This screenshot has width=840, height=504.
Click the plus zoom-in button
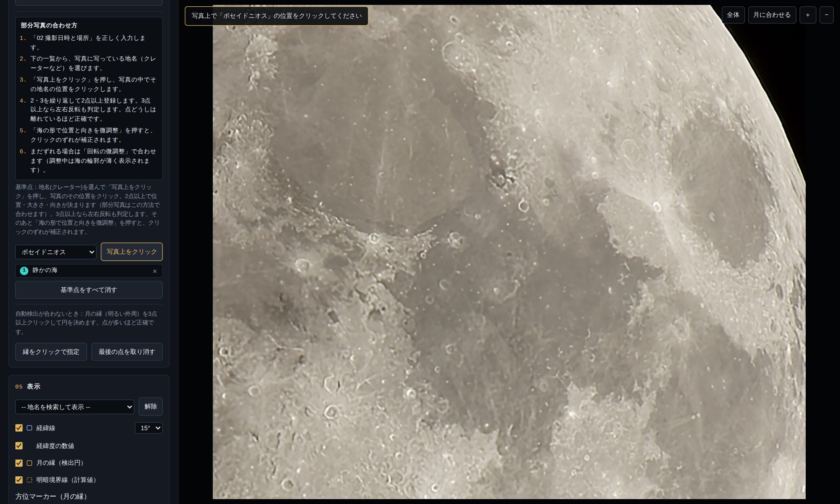click(x=808, y=15)
